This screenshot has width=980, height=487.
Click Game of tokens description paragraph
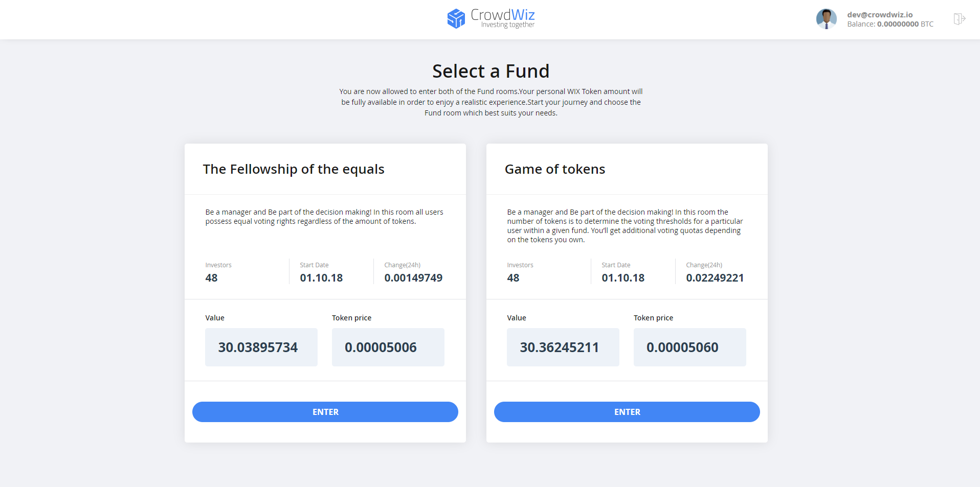point(625,226)
